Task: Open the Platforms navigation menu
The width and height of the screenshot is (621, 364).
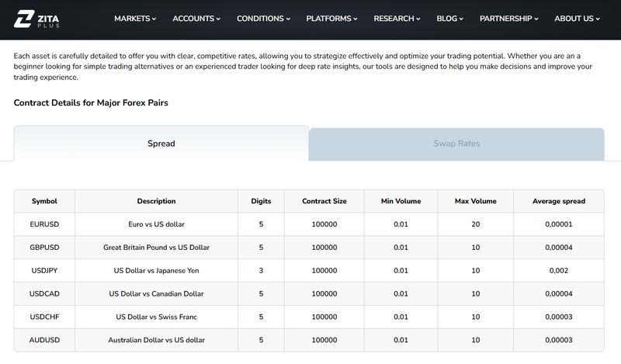Action: 331,19
